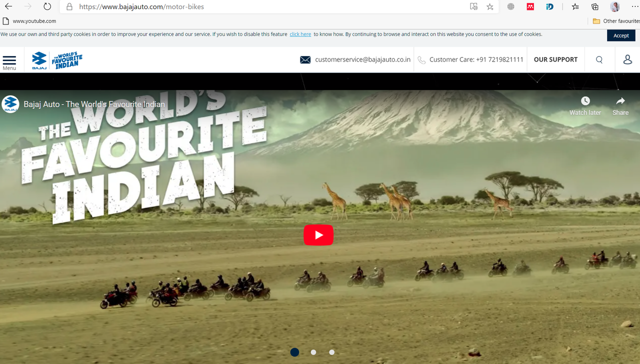Open the Collections icon
Screen dimensions: 640x364
tap(594, 6)
